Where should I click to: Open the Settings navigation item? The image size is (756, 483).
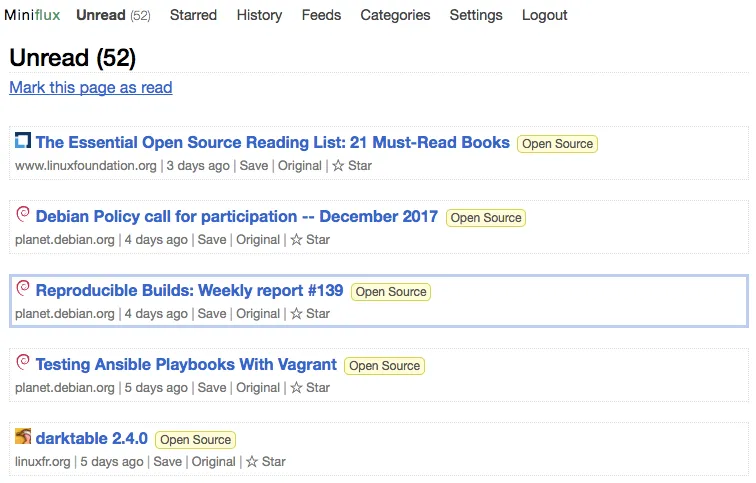pyautogui.click(x=476, y=15)
